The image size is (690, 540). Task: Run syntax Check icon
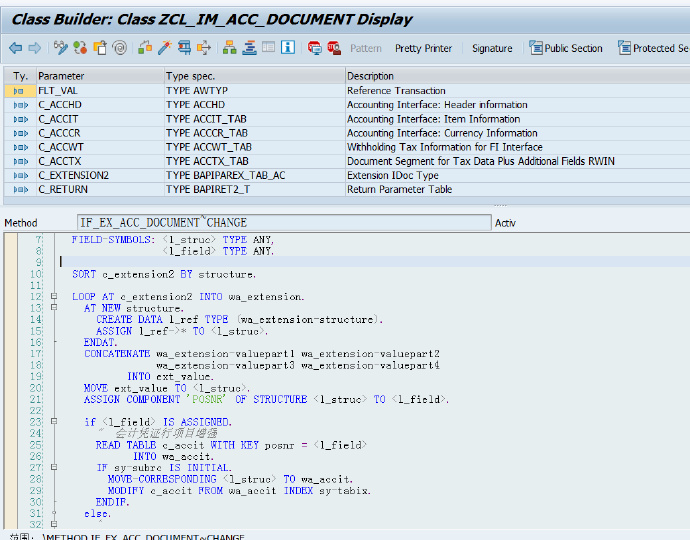point(145,48)
